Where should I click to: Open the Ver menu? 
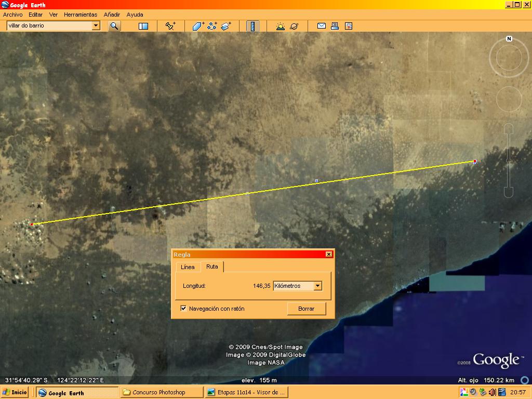[54, 15]
